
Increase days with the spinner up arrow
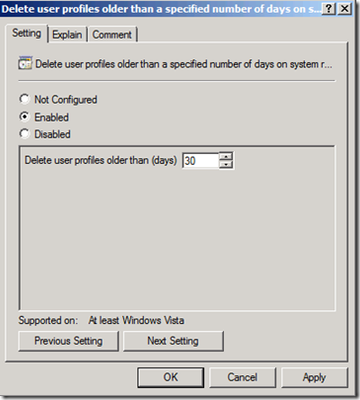coord(226,156)
